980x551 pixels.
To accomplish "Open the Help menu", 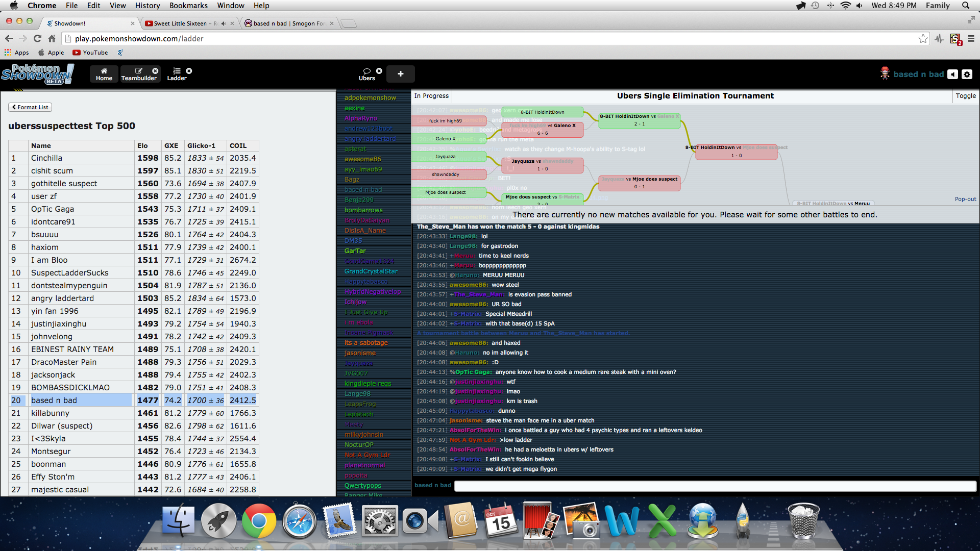I will pyautogui.click(x=261, y=6).
